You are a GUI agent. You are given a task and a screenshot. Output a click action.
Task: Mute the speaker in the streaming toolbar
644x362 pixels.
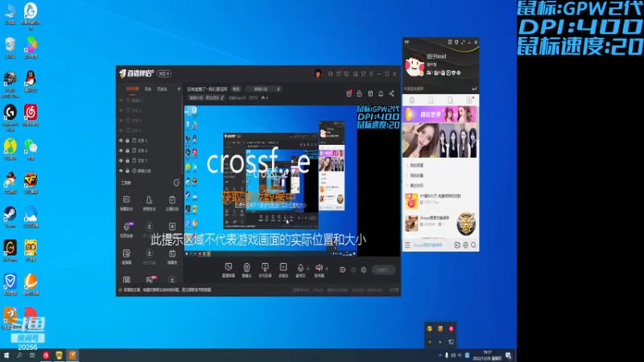point(319,268)
